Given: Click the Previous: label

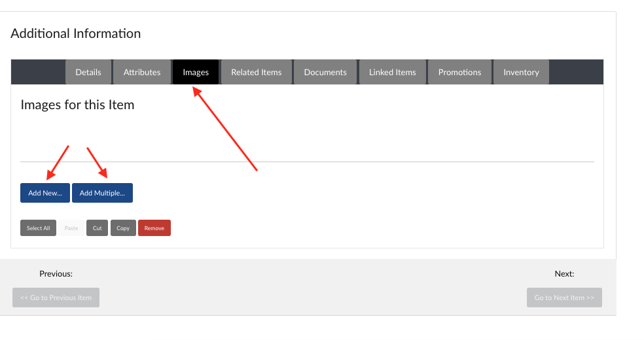Looking at the screenshot, I should (56, 274).
